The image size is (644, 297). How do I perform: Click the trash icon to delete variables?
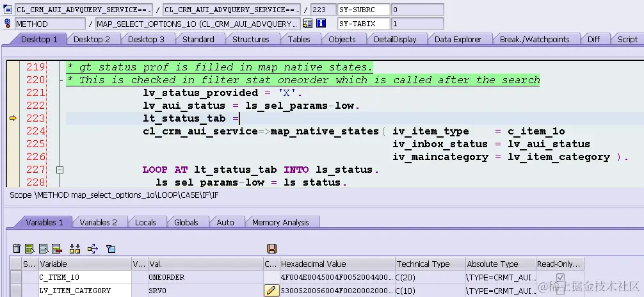pyautogui.click(x=17, y=248)
